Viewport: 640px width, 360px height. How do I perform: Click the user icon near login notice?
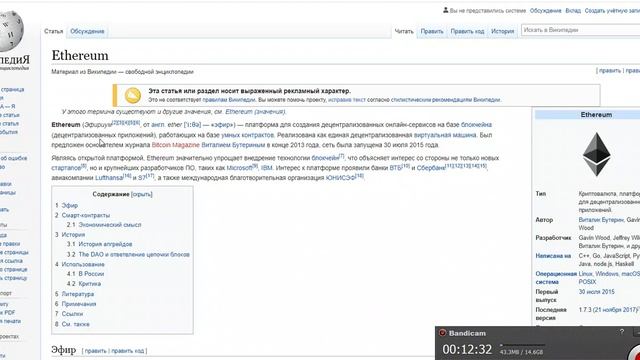coord(445,10)
